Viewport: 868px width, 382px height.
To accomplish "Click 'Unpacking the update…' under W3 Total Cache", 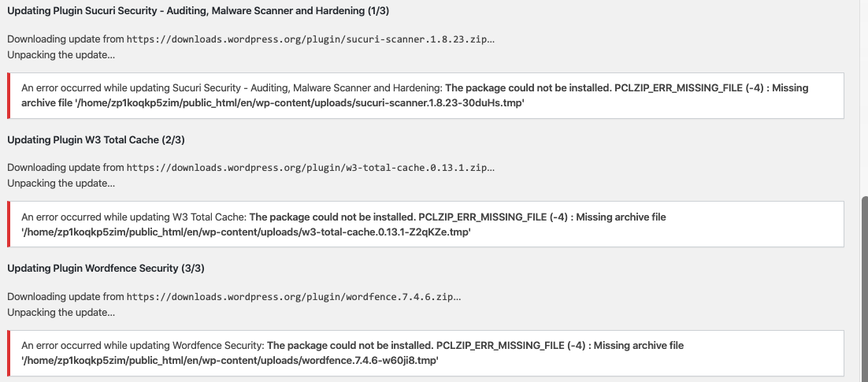I will (x=61, y=184).
